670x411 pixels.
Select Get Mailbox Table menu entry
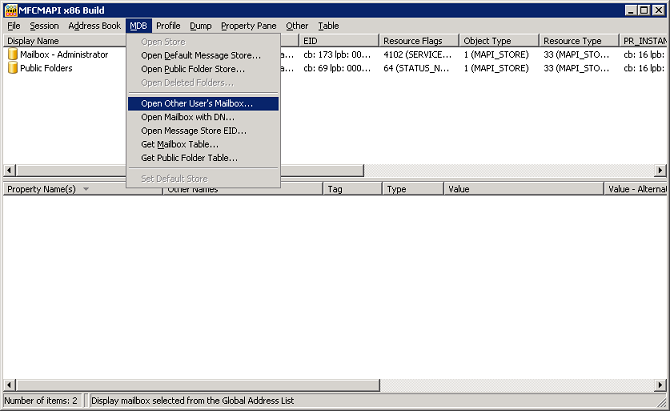coord(180,145)
